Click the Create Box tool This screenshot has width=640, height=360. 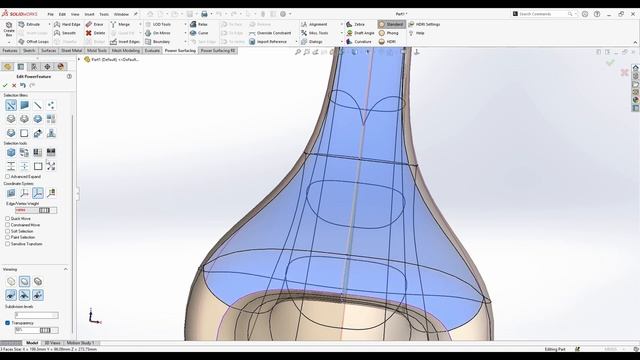click(x=9, y=29)
